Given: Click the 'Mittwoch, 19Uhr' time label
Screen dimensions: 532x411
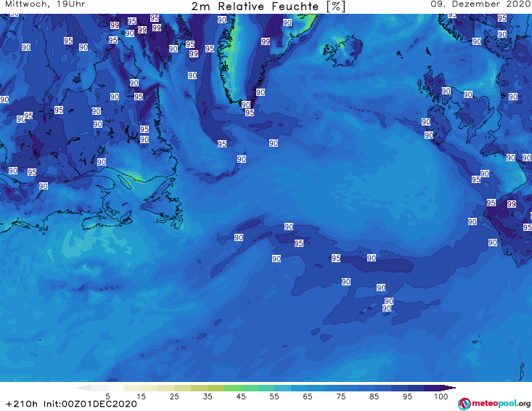Looking at the screenshot, I should [x=45, y=4].
